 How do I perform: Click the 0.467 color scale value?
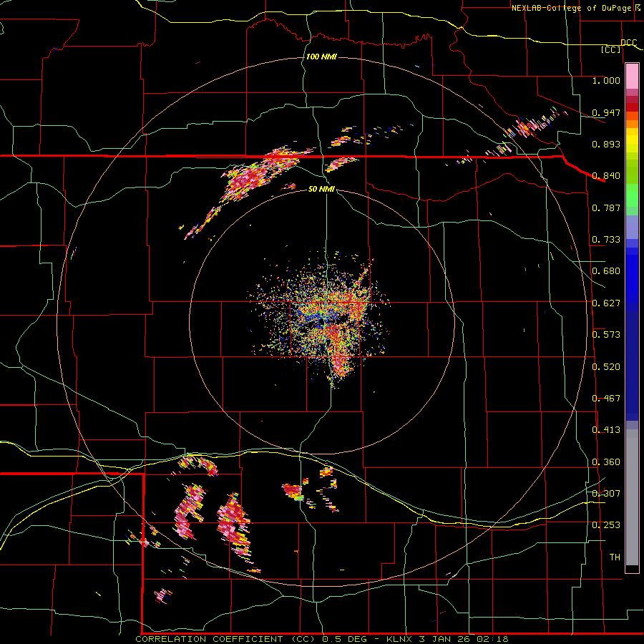[606, 399]
